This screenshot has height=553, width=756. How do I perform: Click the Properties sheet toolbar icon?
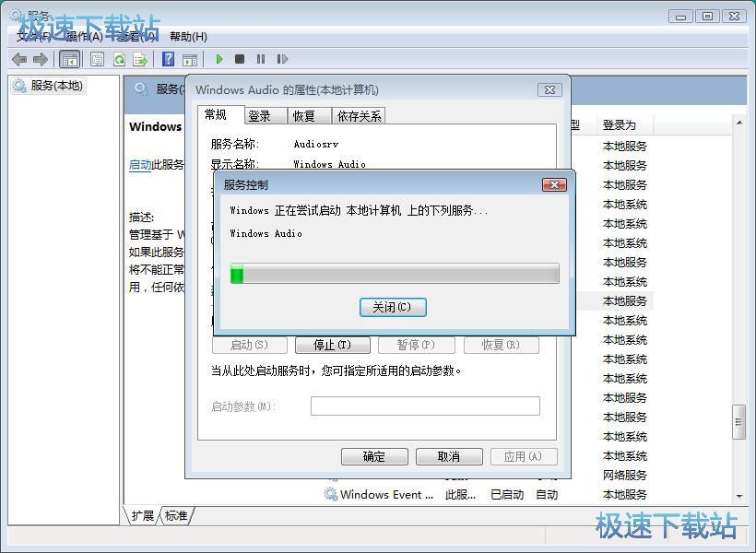click(97, 59)
